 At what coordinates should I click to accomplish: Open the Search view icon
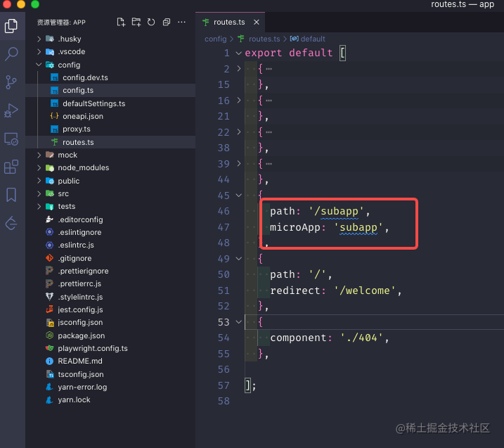tap(11, 53)
